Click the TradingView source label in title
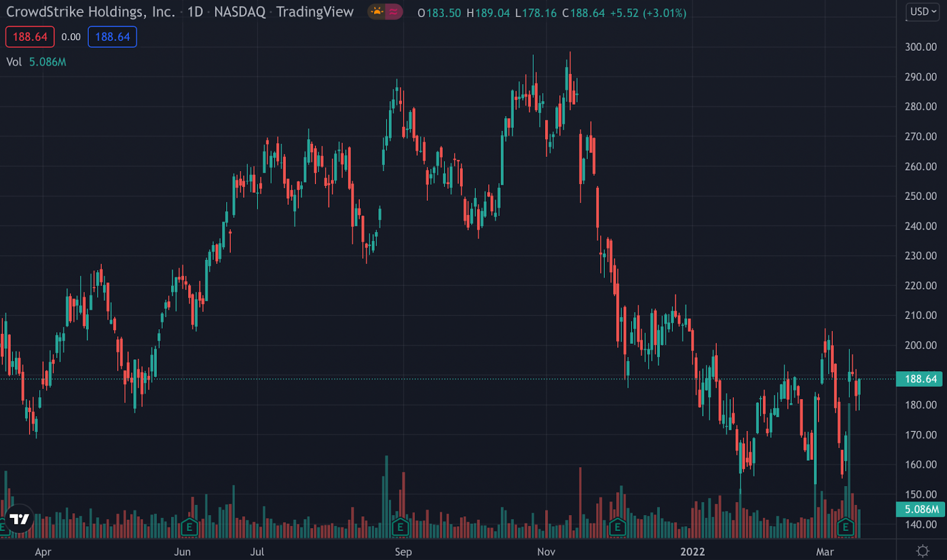This screenshot has width=947, height=560. (x=315, y=12)
